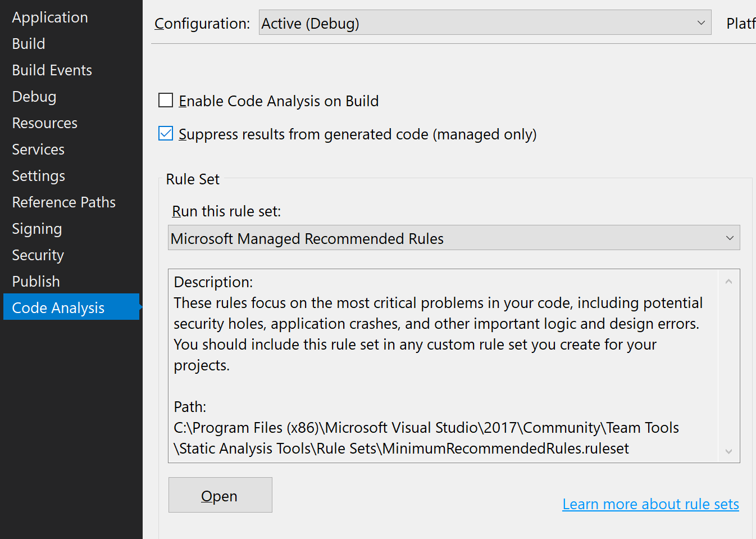Viewport: 756px width, 539px height.
Task: Switch to the Application properties tab
Action: tap(49, 17)
